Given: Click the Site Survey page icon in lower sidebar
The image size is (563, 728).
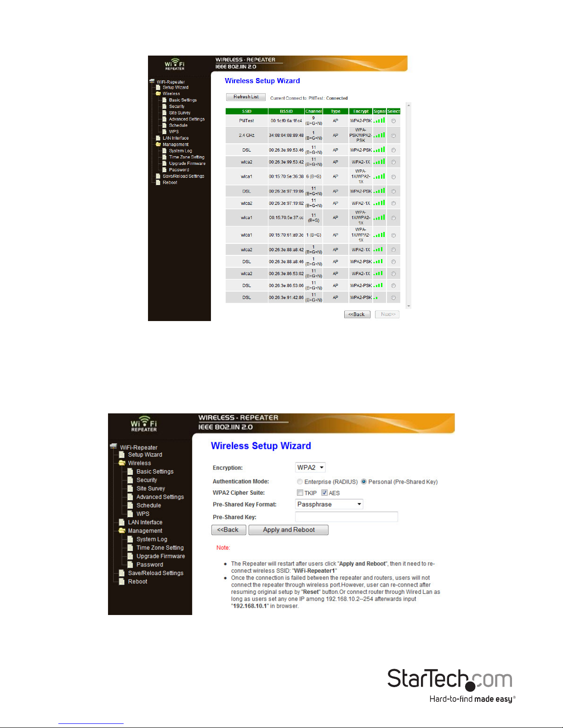Looking at the screenshot, I should pos(131,488).
